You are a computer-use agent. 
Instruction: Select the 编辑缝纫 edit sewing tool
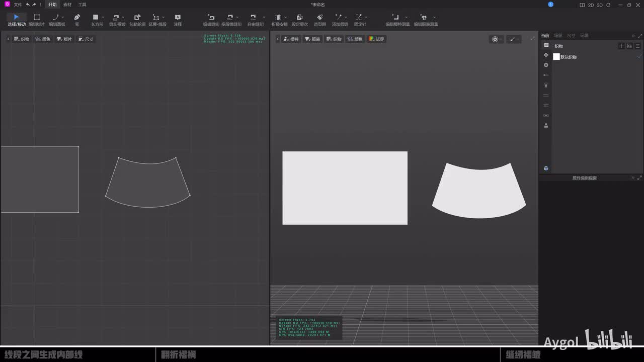(x=211, y=20)
